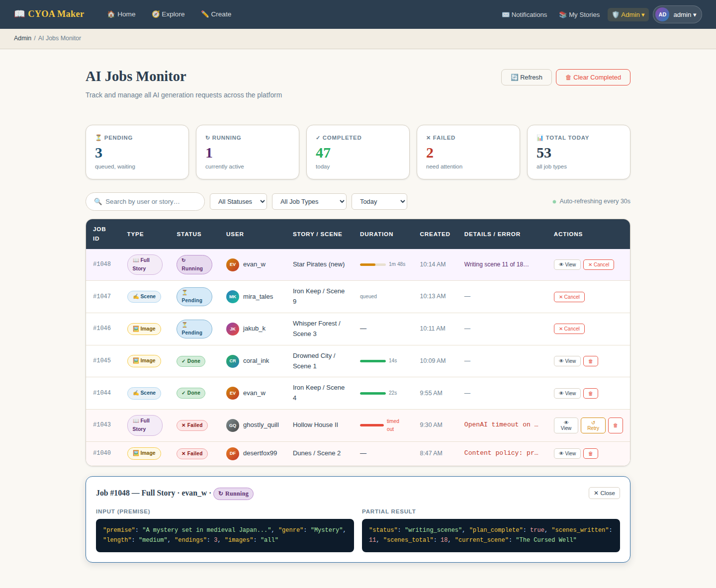The height and width of the screenshot is (588, 716).
Task: Open the All Job Types dropdown
Action: (309, 201)
